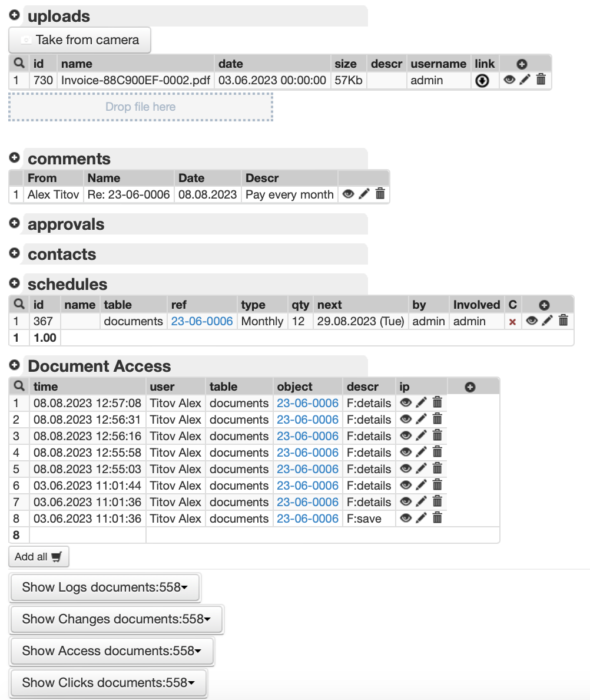View the Pay every month comment
The width and height of the screenshot is (590, 700).
tap(348, 194)
